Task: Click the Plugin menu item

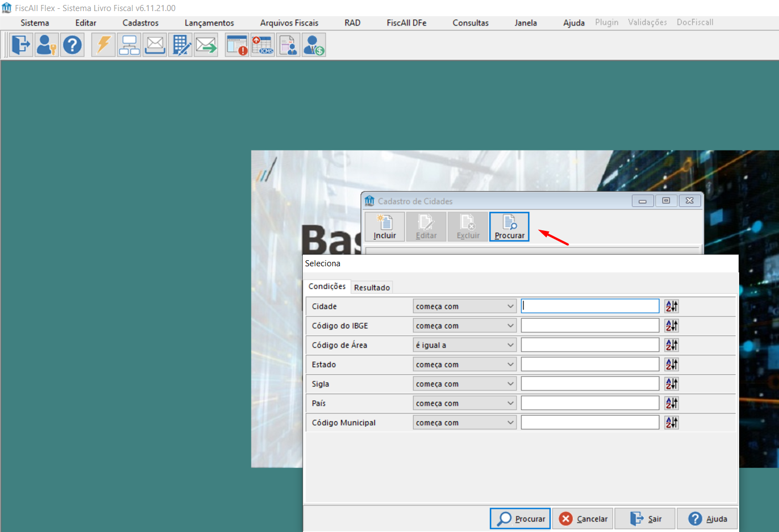Action: 607,22
